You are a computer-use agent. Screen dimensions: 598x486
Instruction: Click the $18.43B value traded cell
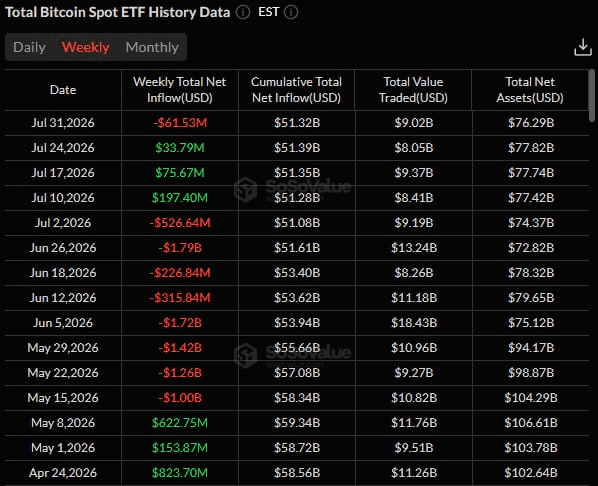(x=414, y=323)
